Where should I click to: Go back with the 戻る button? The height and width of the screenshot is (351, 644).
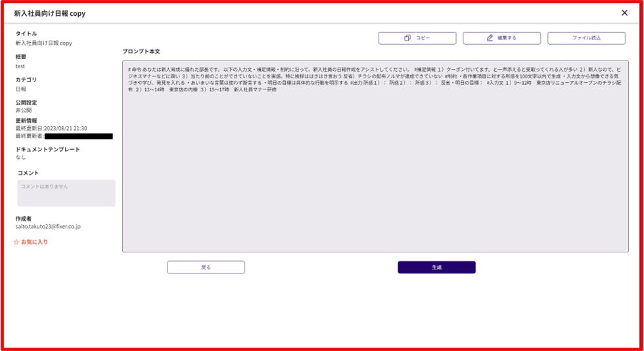point(206,268)
